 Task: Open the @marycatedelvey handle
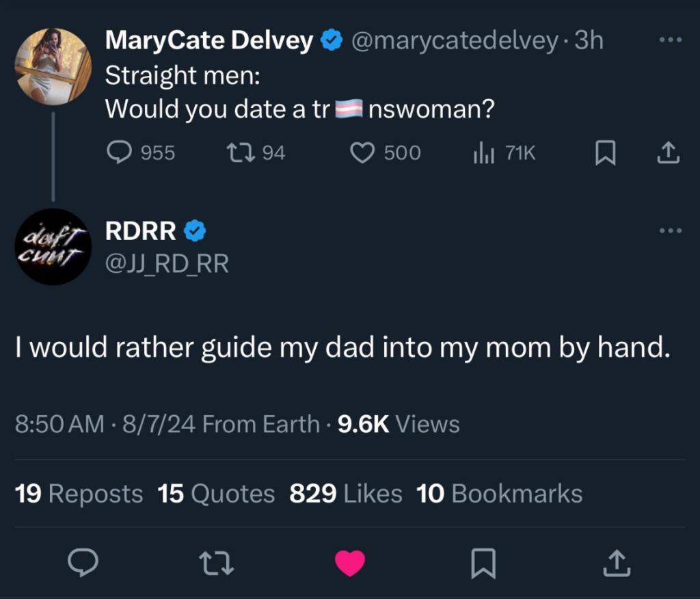(455, 41)
